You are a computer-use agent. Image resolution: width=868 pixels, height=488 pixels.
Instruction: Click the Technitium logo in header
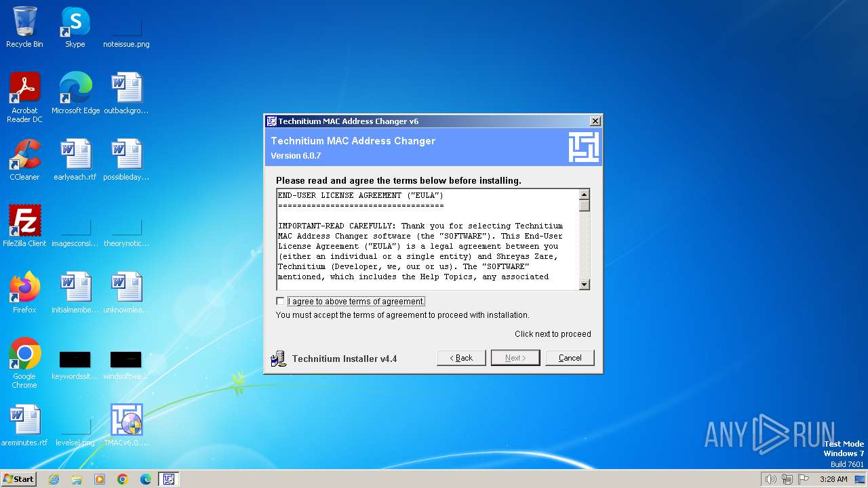pos(583,147)
